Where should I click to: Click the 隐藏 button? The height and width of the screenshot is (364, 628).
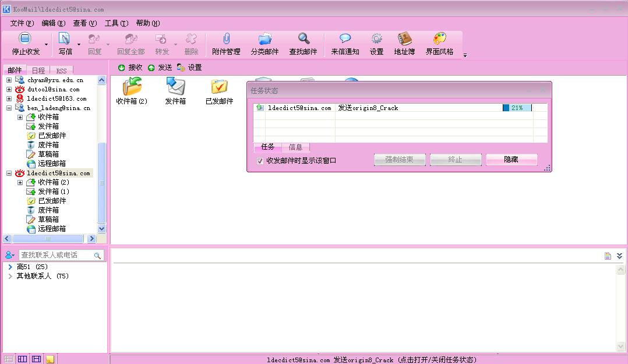(511, 160)
